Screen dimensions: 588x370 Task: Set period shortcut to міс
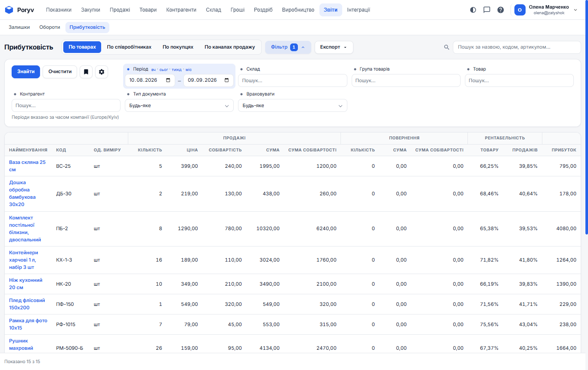point(189,69)
